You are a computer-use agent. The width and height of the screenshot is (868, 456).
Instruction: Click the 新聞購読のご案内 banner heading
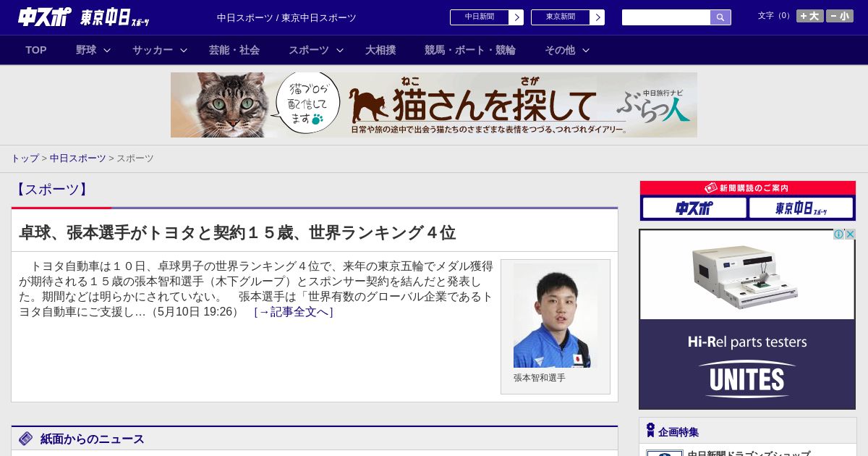pos(748,188)
